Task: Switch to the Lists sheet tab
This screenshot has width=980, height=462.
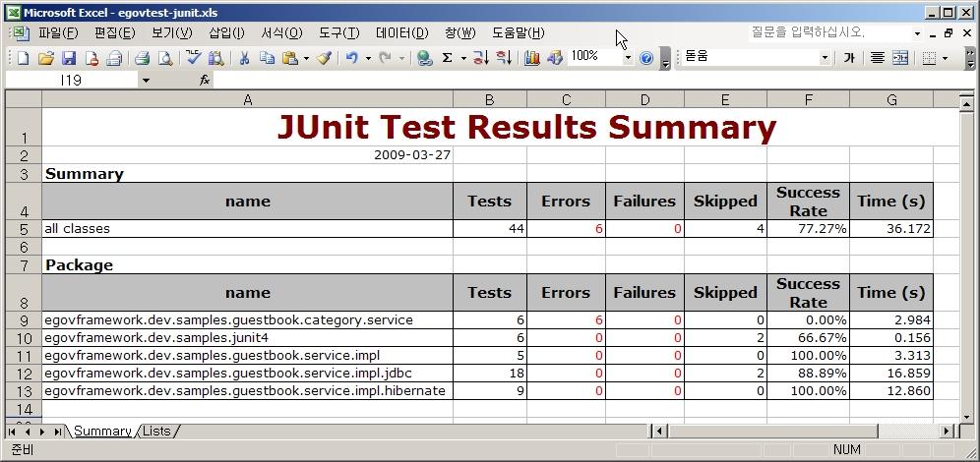Action: click(x=155, y=431)
